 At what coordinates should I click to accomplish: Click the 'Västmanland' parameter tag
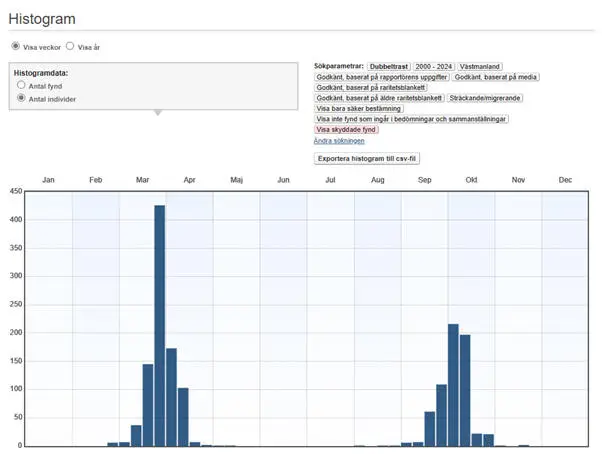pos(481,66)
